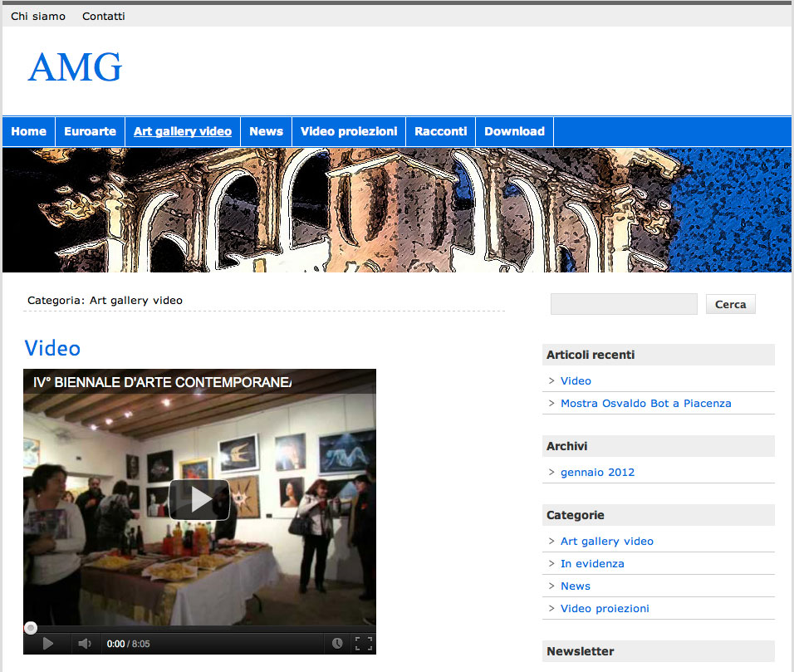
Task: Open the Download menu item
Action: 514,131
